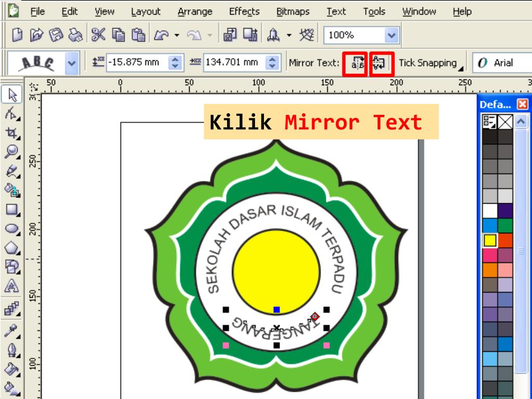Image resolution: width=532 pixels, height=399 pixels.
Task: Click the Corel online icon
Action: point(307,35)
